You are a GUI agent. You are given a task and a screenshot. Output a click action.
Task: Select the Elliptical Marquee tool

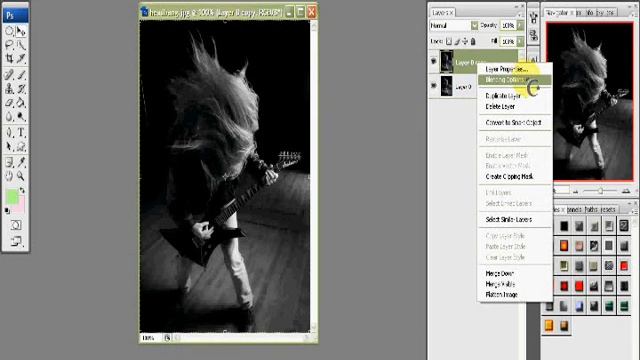point(9,31)
